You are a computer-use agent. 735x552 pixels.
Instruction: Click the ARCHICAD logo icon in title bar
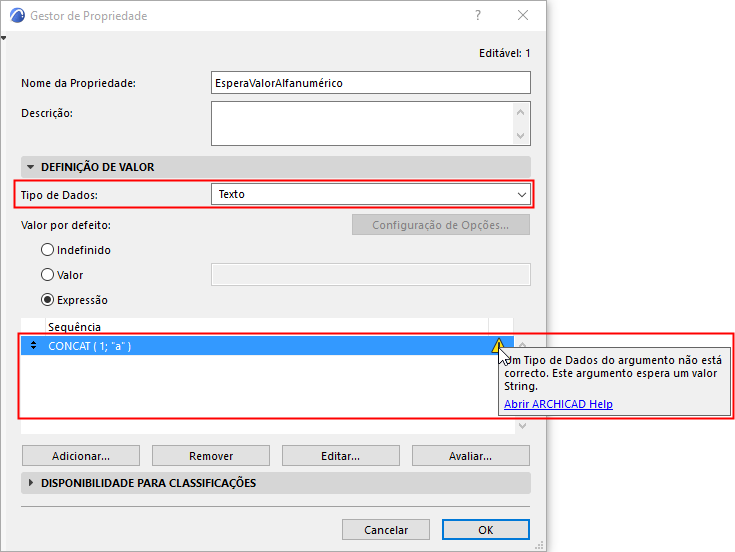pyautogui.click(x=17, y=15)
